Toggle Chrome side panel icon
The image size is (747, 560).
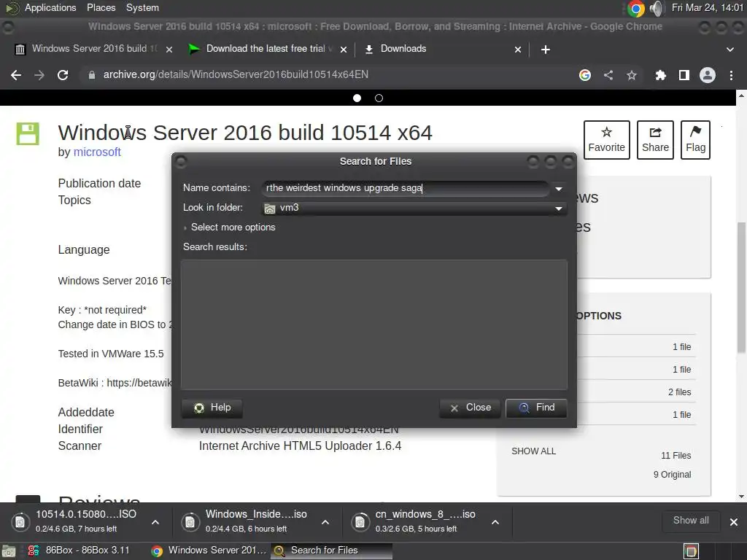[x=684, y=75]
